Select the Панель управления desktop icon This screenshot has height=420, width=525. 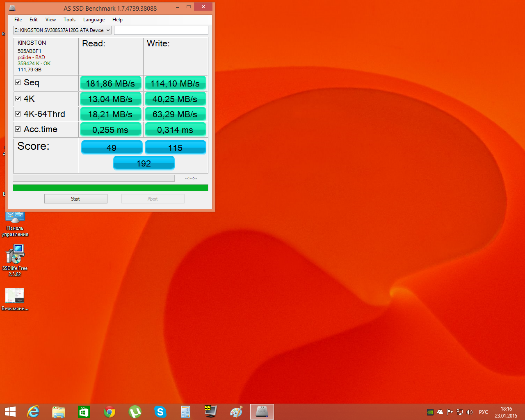click(15, 224)
